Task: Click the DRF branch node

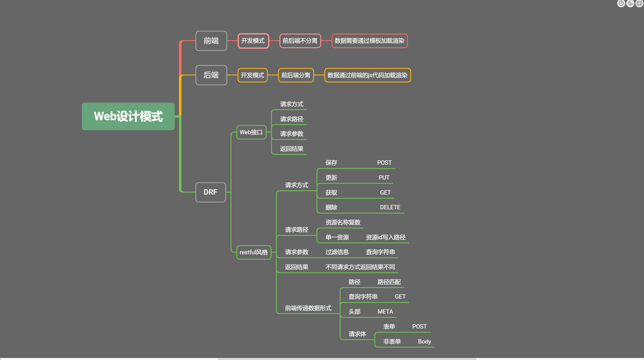Action: tap(211, 192)
